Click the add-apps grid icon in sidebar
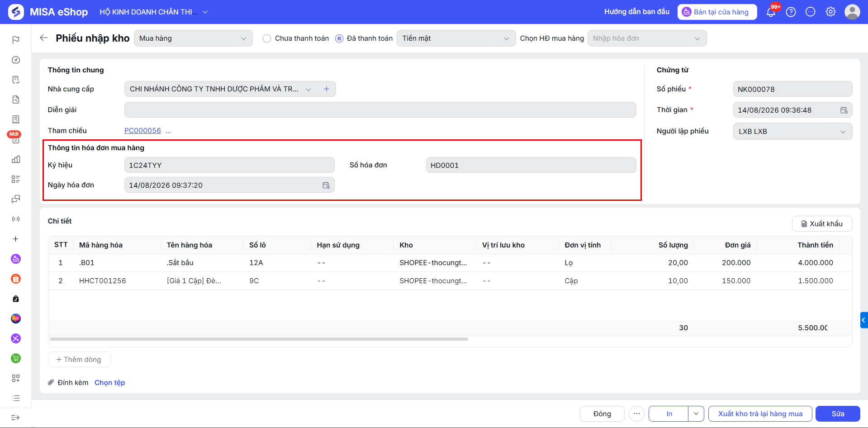 pyautogui.click(x=16, y=378)
